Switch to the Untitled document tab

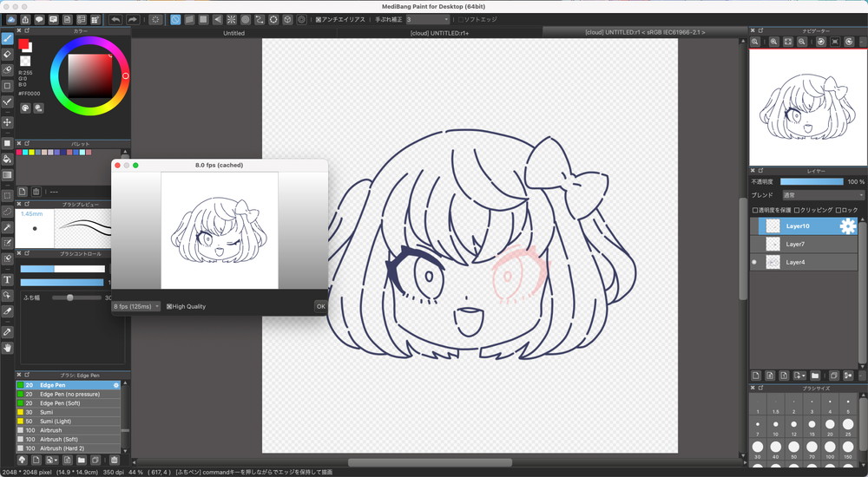tap(234, 33)
